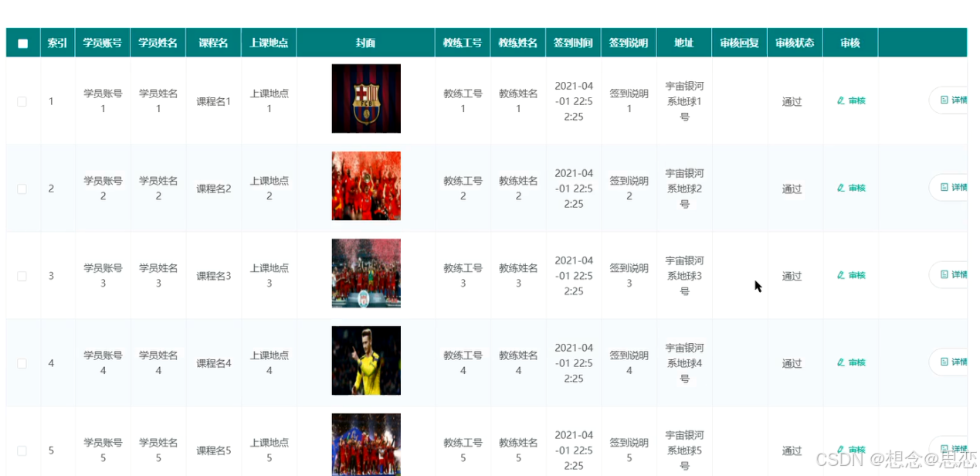Open the 详情 details button in row 4
The width and height of the screenshot is (980, 476).
coord(948,362)
